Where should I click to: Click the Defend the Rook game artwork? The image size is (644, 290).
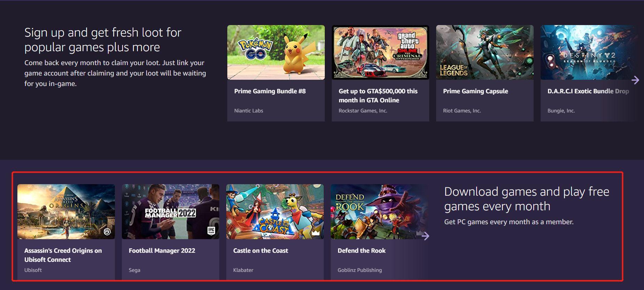click(379, 212)
